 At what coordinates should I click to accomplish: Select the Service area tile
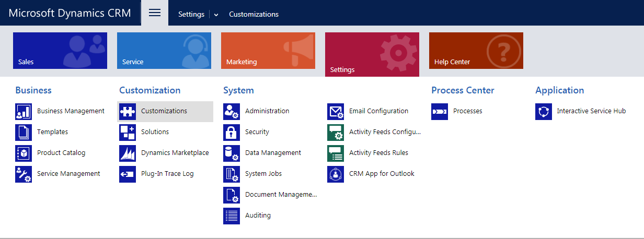(x=164, y=51)
